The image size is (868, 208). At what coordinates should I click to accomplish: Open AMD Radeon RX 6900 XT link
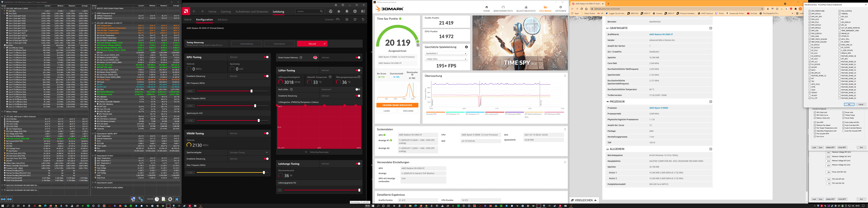(661, 34)
